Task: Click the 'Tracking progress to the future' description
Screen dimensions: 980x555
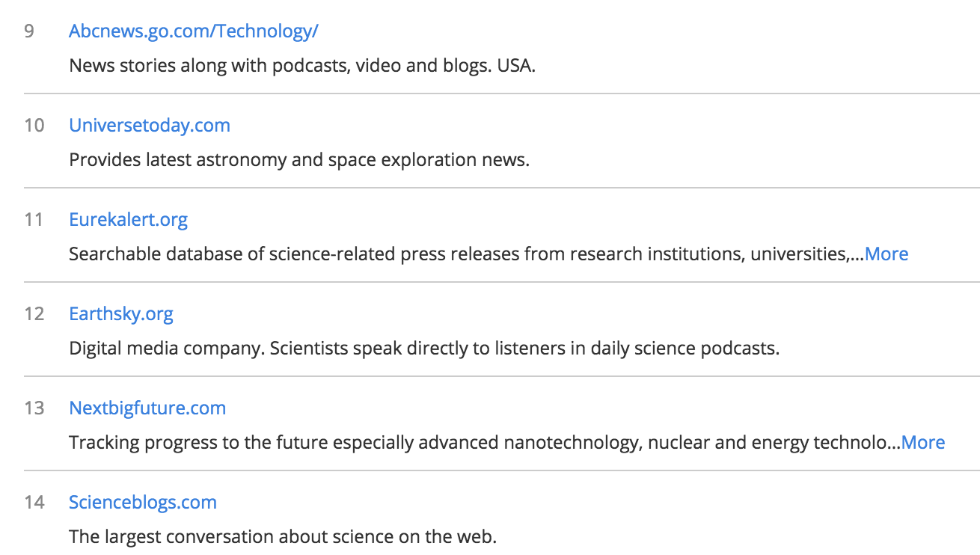Action: [483, 443]
